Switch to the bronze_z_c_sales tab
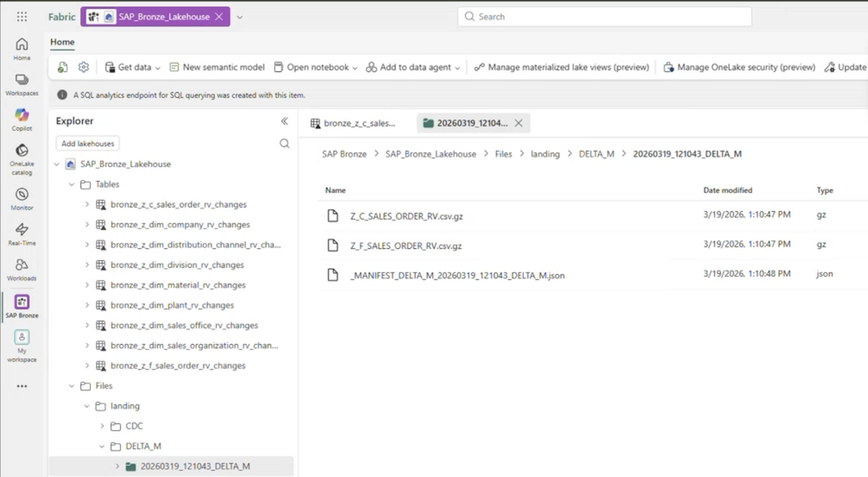This screenshot has width=868, height=477. coord(354,123)
